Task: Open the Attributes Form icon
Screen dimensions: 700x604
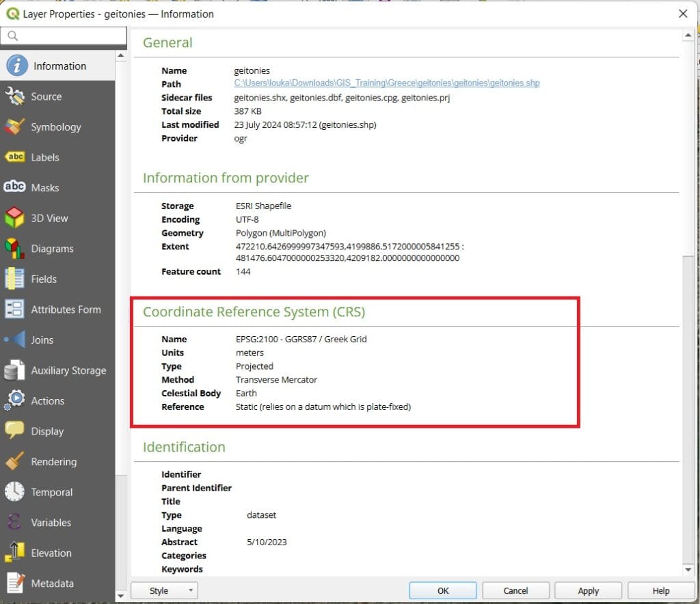Action: (14, 309)
